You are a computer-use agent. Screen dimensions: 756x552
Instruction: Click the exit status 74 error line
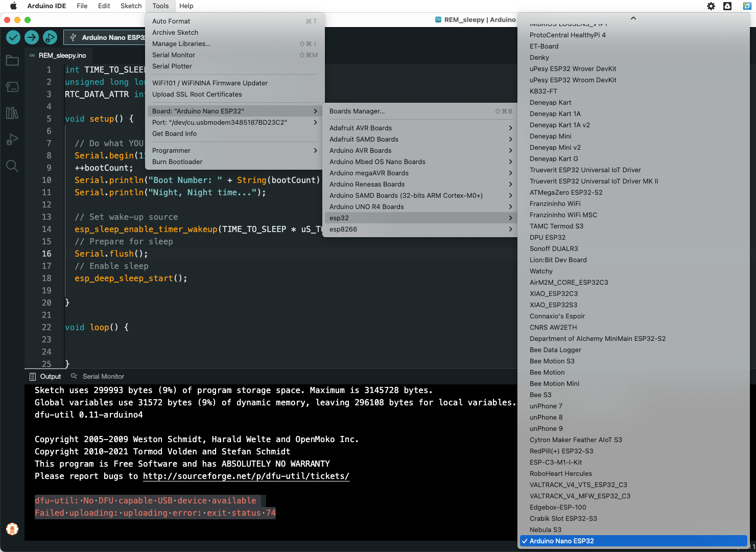pyautogui.click(x=155, y=513)
